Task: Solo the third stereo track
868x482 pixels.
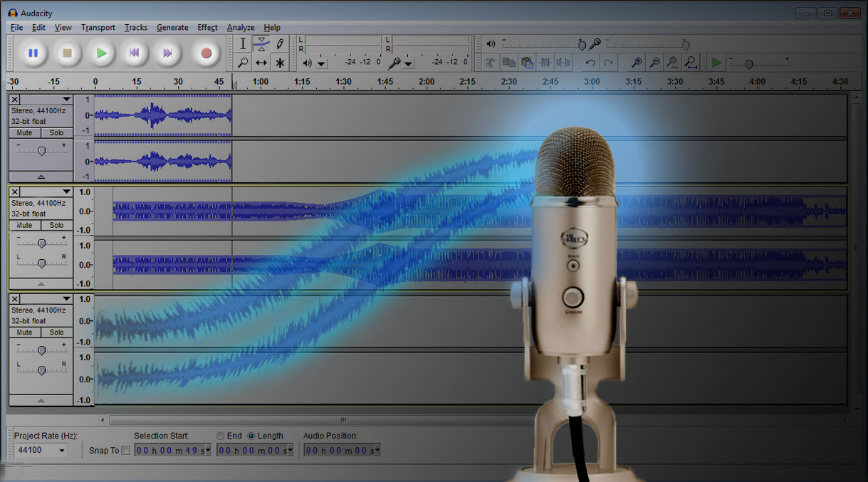Action: (x=56, y=332)
